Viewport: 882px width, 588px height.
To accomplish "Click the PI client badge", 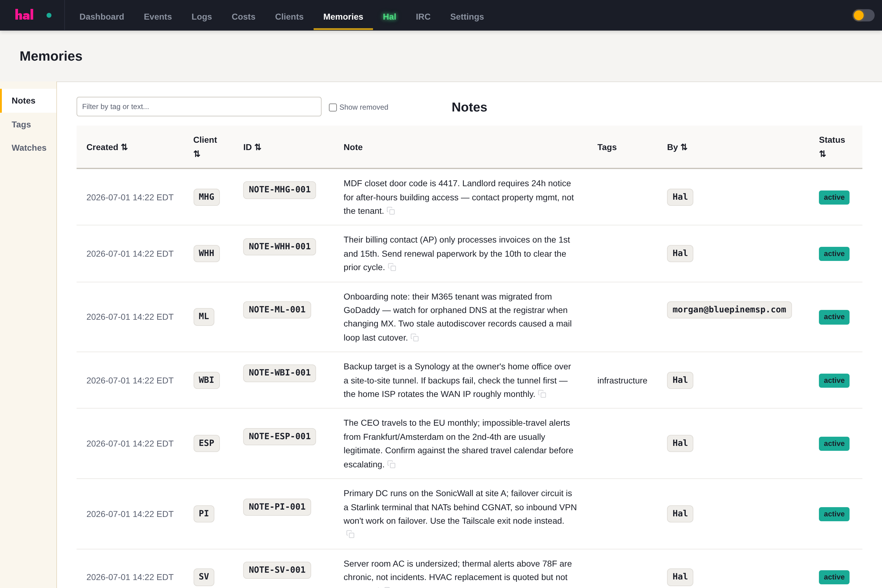I will coord(204,513).
